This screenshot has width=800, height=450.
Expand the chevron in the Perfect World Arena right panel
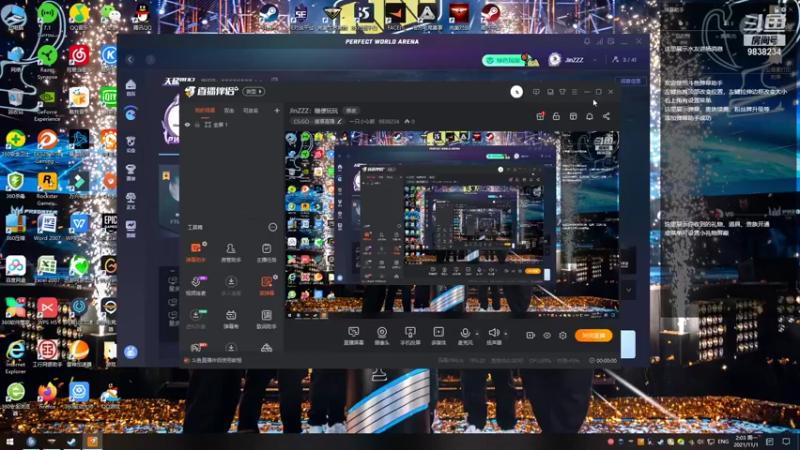pos(629,290)
